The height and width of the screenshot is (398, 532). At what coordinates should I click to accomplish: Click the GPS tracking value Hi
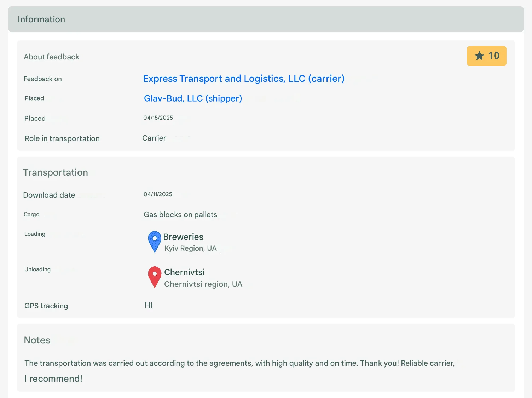pyautogui.click(x=148, y=305)
